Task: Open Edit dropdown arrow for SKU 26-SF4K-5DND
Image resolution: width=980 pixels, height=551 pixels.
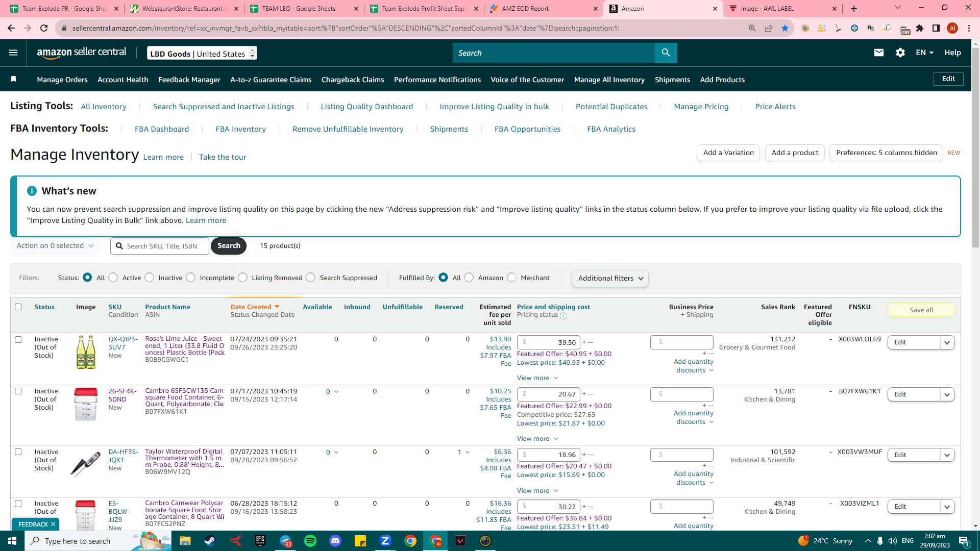Action: tap(947, 394)
